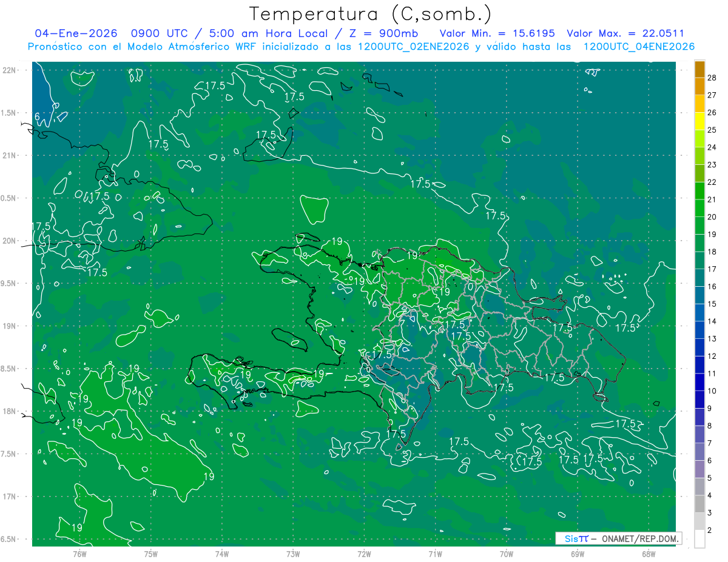728x562 pixels.
Task: Pick the orange swatch between 27 and 28
Action: (699, 86)
